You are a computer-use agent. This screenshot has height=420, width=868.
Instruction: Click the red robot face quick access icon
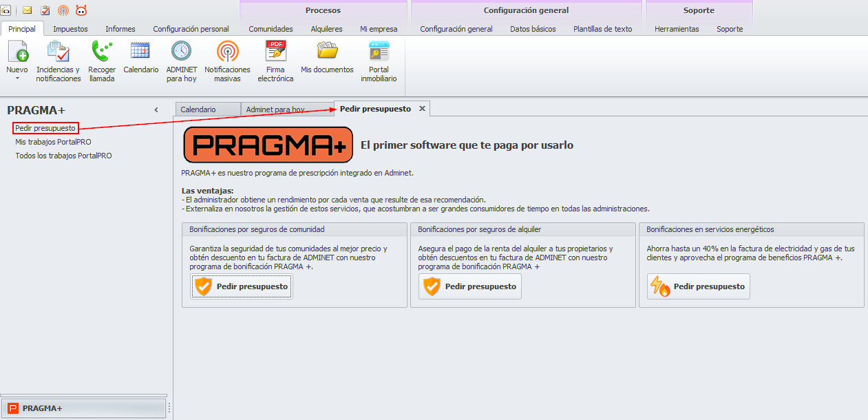[81, 10]
